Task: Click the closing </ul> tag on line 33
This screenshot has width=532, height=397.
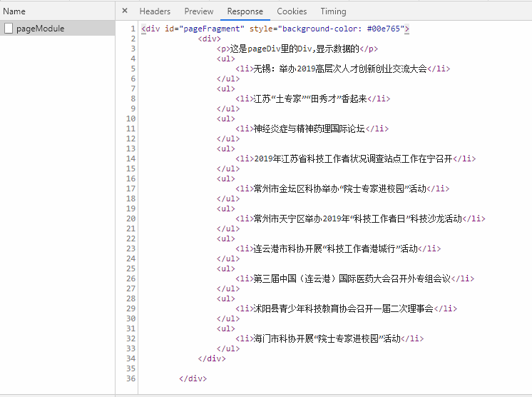Action: pyautogui.click(x=228, y=348)
